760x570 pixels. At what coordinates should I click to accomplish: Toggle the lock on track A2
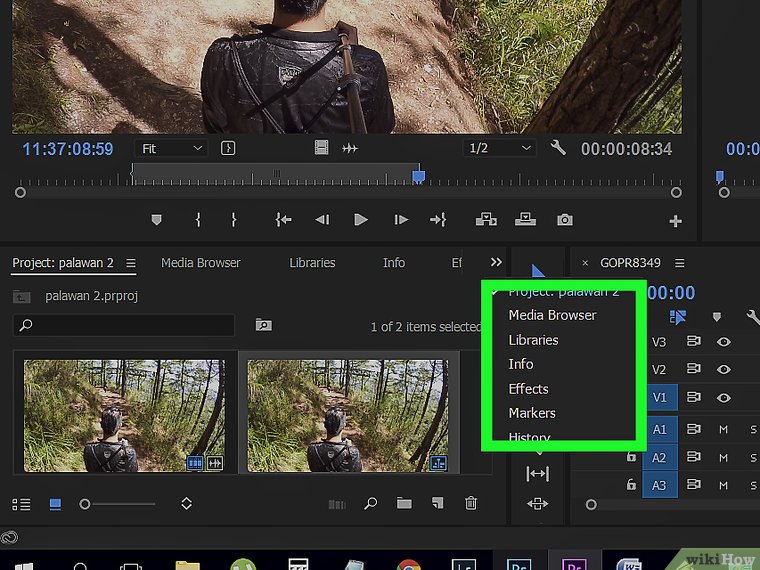click(x=631, y=457)
